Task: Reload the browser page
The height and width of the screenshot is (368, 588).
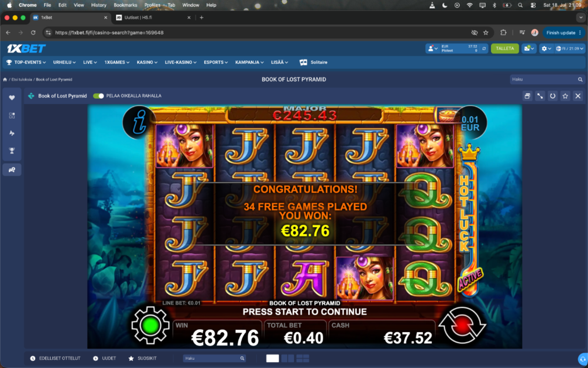Action: (33, 32)
